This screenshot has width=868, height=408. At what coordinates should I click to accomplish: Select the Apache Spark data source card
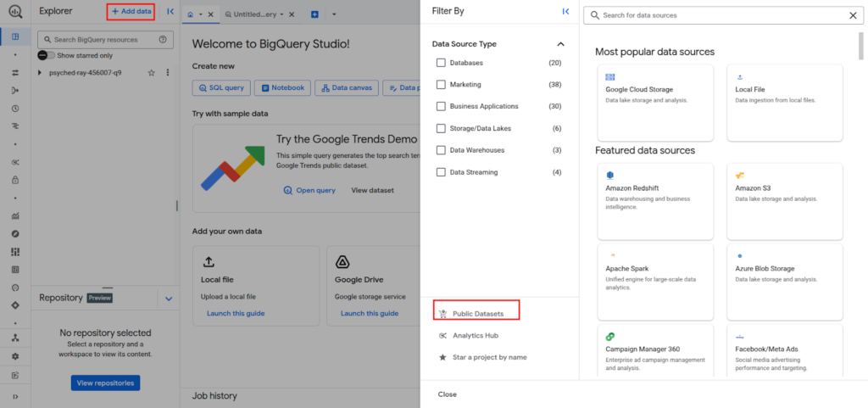click(x=655, y=282)
